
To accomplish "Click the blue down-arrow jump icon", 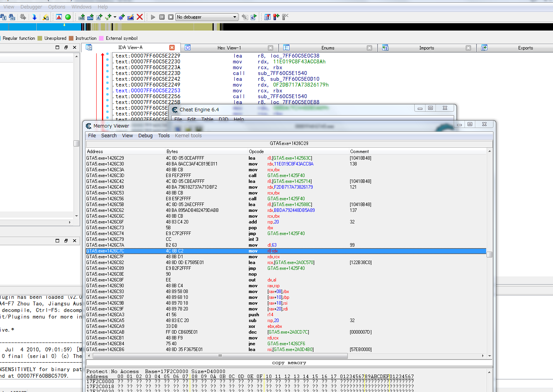I will click(34, 17).
